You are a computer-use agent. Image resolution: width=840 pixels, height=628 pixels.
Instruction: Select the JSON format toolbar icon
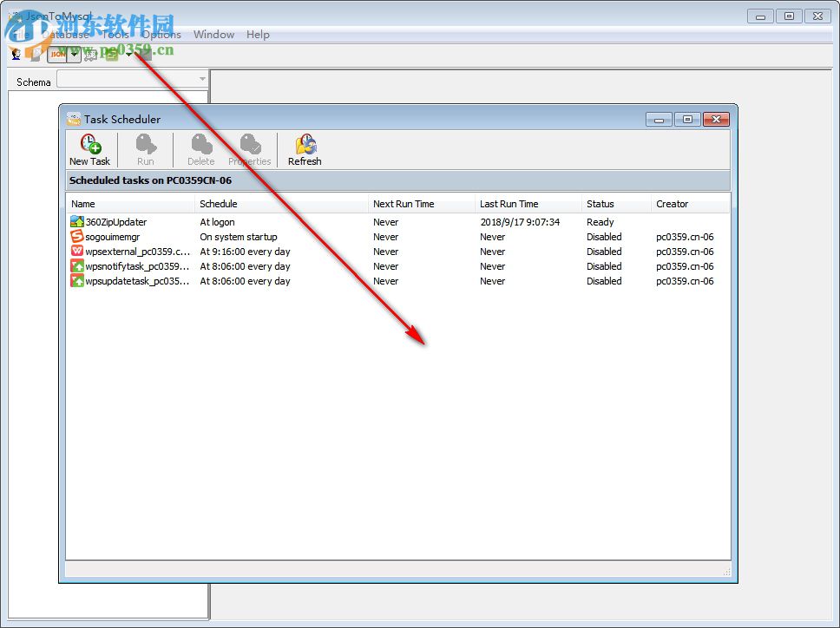56,55
